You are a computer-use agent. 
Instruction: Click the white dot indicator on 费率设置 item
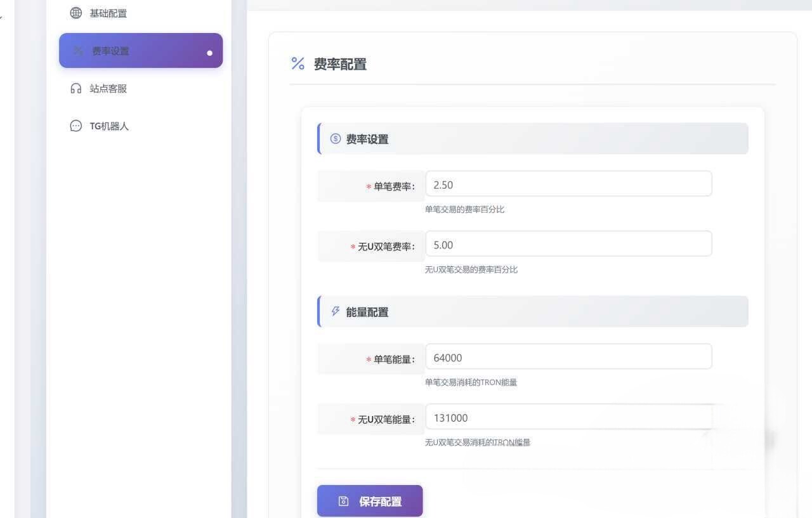coord(210,53)
